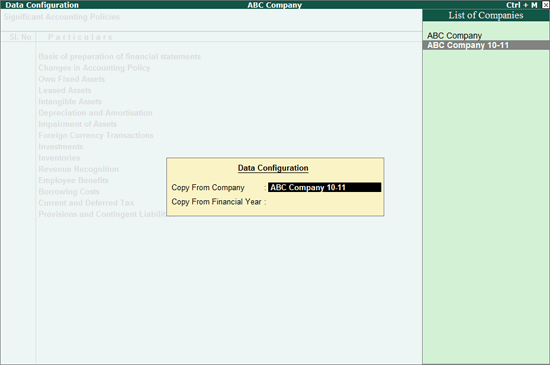Screen dimensions: 550x365
Task: Open the Leased Assets entry
Action: pyautogui.click(x=65, y=90)
